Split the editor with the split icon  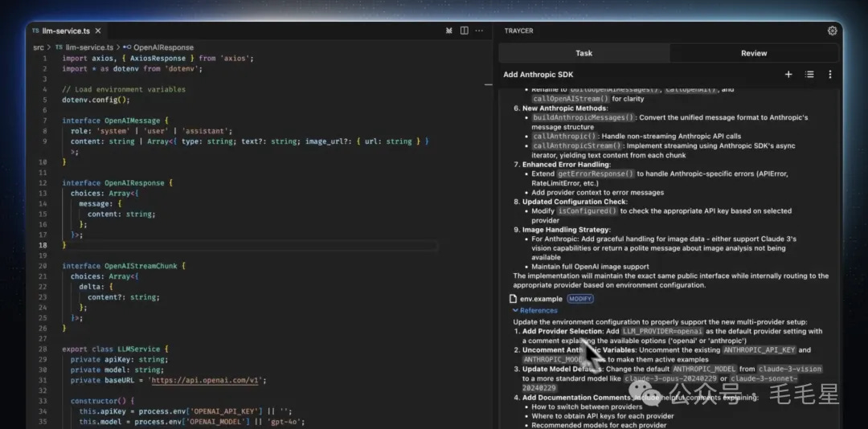click(x=465, y=31)
